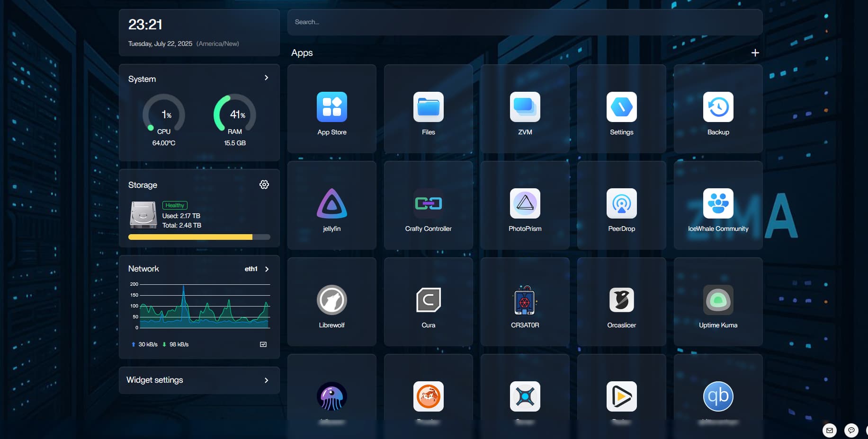
Task: Click the Storage widget title
Action: [143, 185]
